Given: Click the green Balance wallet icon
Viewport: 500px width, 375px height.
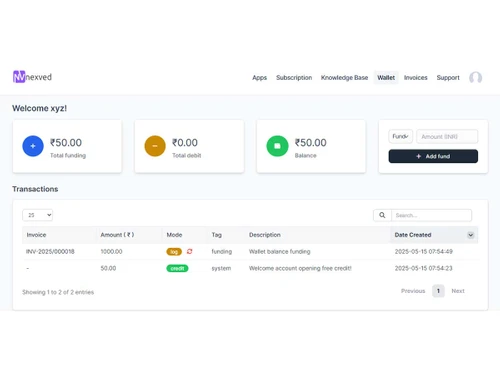Looking at the screenshot, I should click(x=277, y=146).
